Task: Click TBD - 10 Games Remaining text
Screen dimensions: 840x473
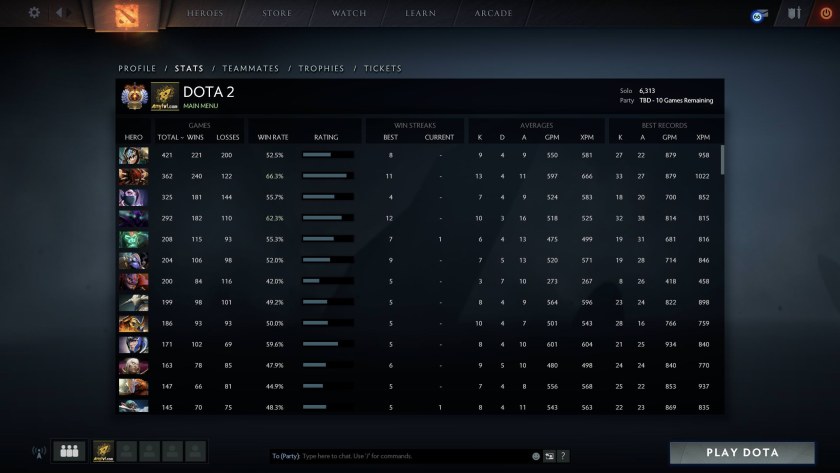Action: pos(676,100)
